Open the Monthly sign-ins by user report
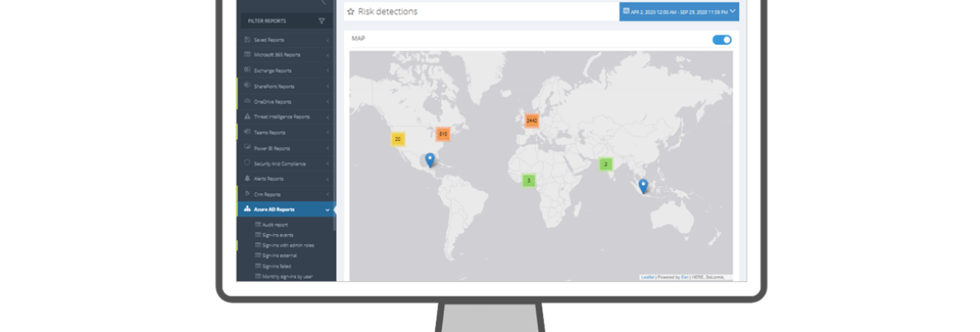The width and height of the screenshot is (980, 332). click(x=287, y=276)
